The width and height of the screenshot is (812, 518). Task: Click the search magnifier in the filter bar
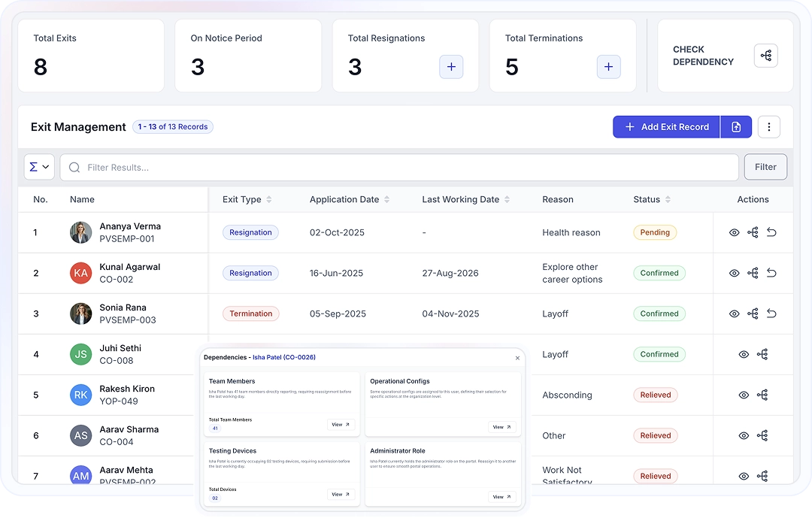tap(74, 167)
